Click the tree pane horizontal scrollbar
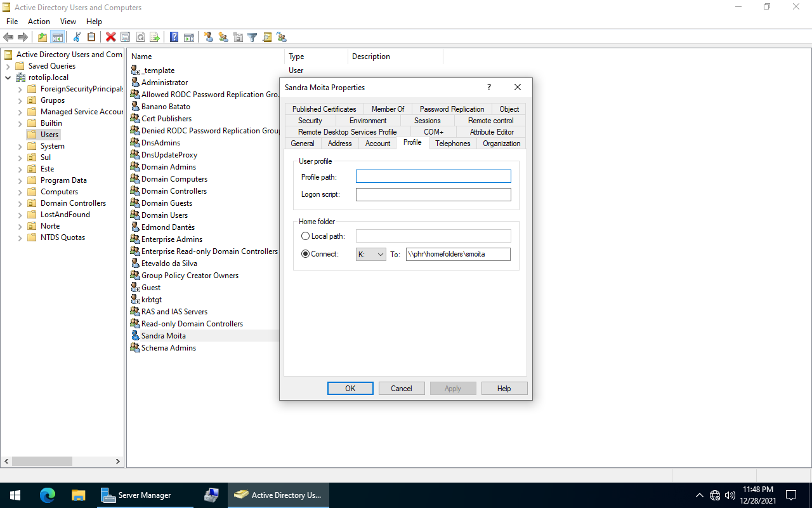This screenshot has height=508, width=812. point(62,462)
